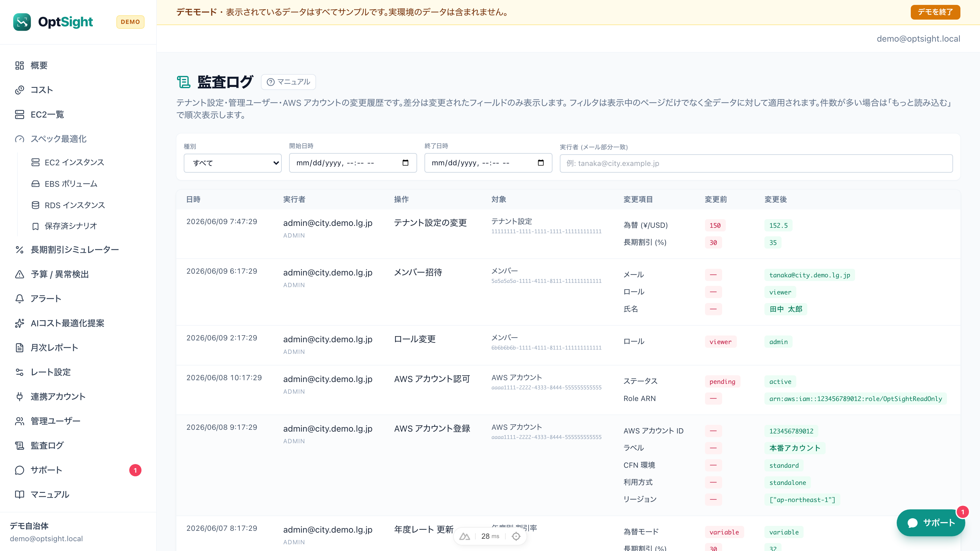This screenshot has width=980, height=551.
Task: Click the 152.5 after-change value
Action: pos(778,226)
